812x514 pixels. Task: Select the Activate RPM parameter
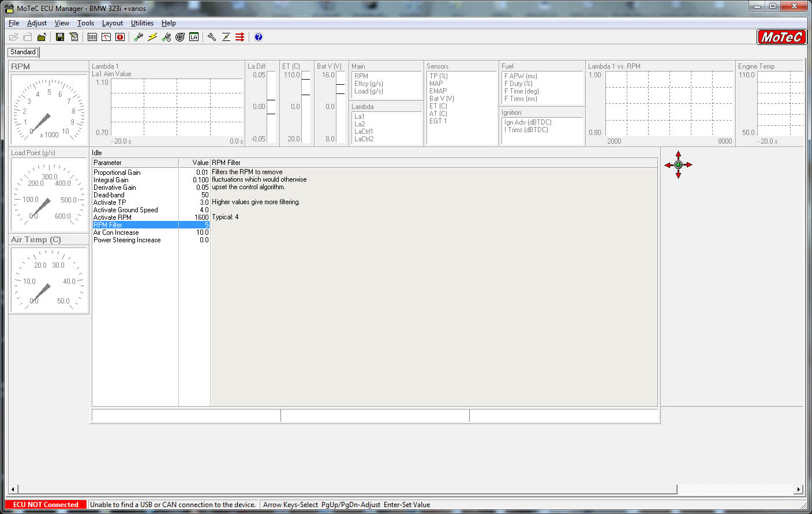113,217
